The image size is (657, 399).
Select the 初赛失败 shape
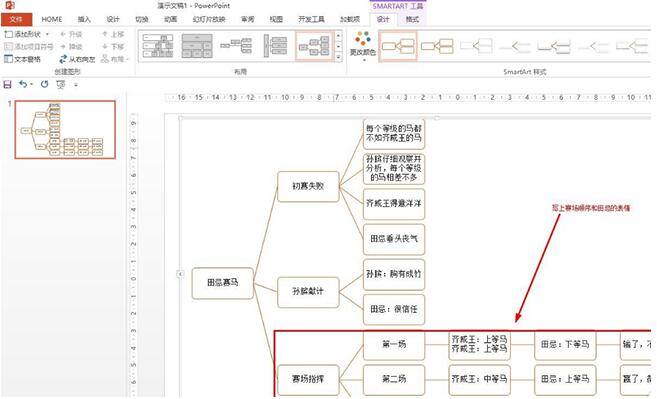(x=308, y=186)
